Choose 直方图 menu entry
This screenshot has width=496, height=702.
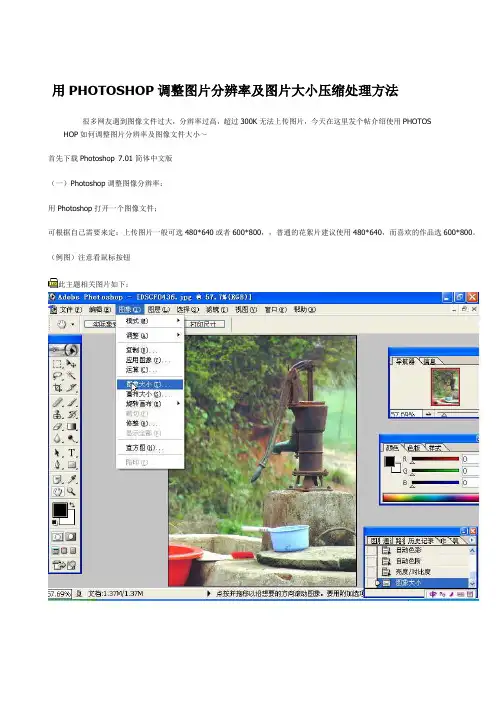(x=150, y=448)
